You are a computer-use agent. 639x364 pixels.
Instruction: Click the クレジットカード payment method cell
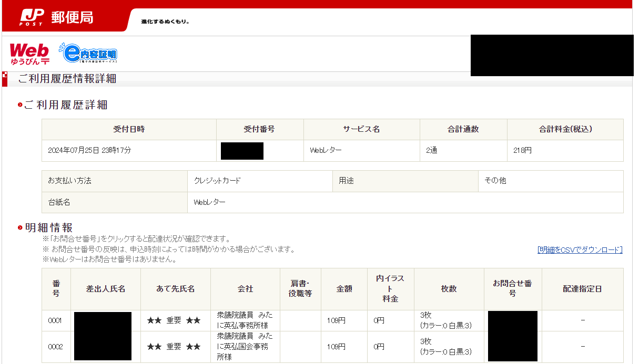(x=217, y=181)
